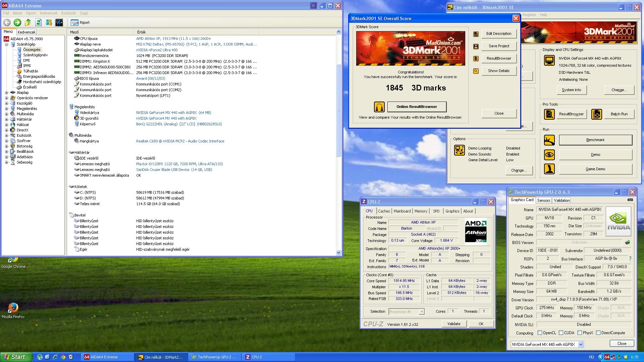
Task: Click AIDA64 toolbar back arrow icon
Action: tap(7, 22)
